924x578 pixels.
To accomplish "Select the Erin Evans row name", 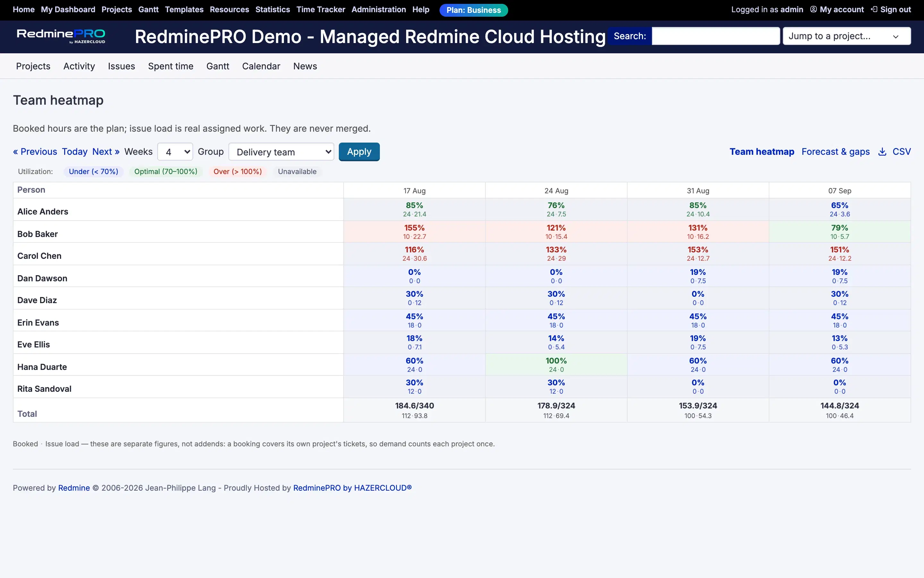I will coord(38,323).
